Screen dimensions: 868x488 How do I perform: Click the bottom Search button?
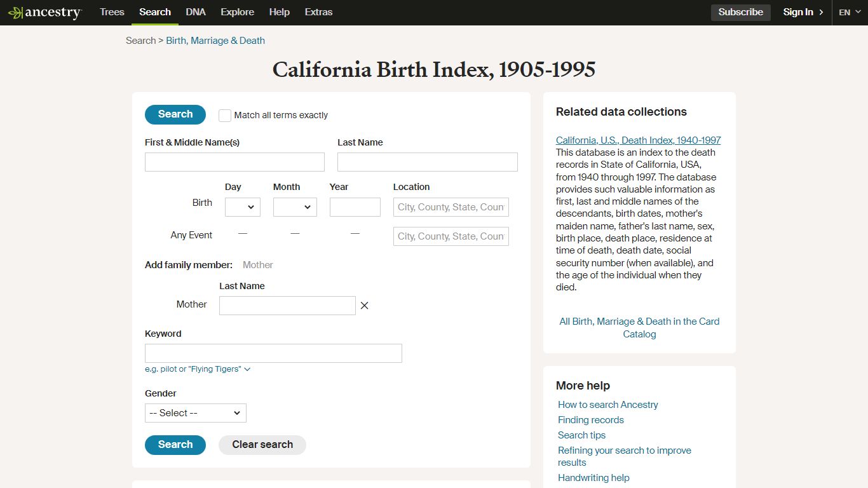(x=175, y=445)
